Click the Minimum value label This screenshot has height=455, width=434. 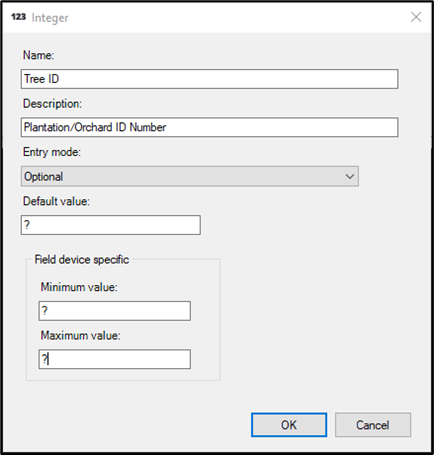pos(79,287)
